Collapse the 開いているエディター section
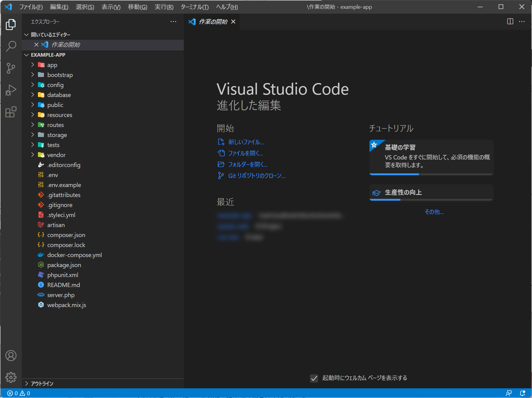Image resolution: width=532 pixels, height=398 pixels. click(26, 35)
